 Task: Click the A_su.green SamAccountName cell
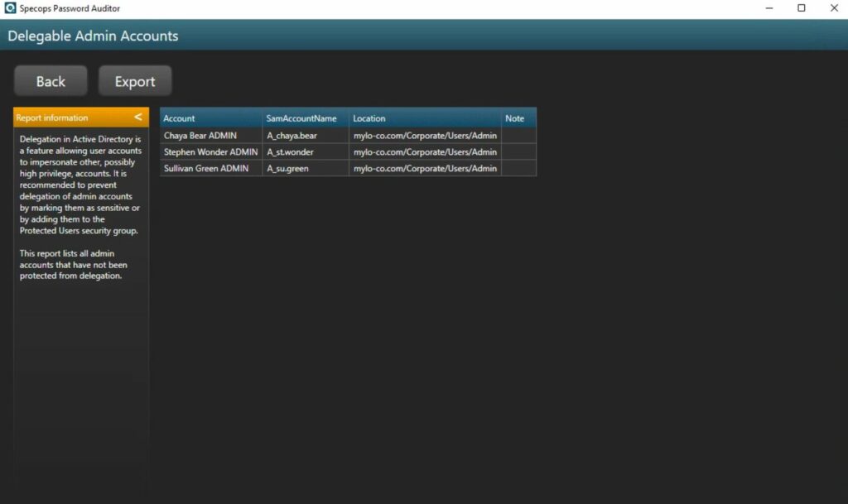click(306, 168)
